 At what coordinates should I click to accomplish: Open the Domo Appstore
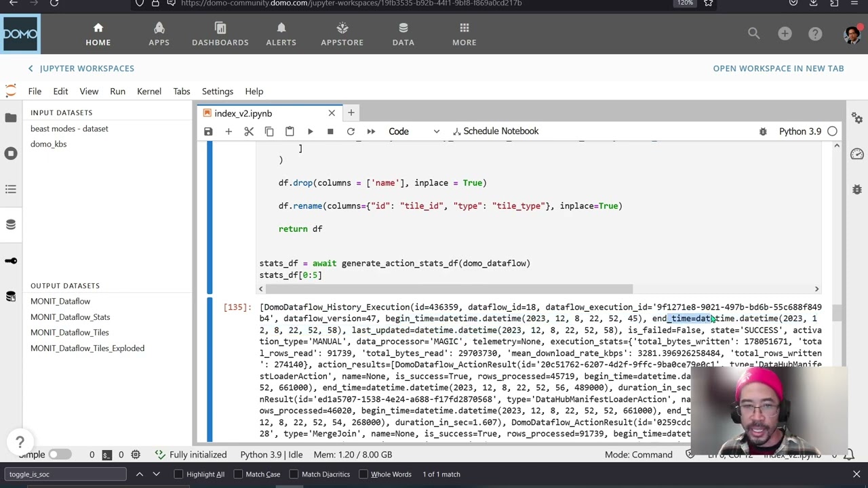click(x=342, y=34)
